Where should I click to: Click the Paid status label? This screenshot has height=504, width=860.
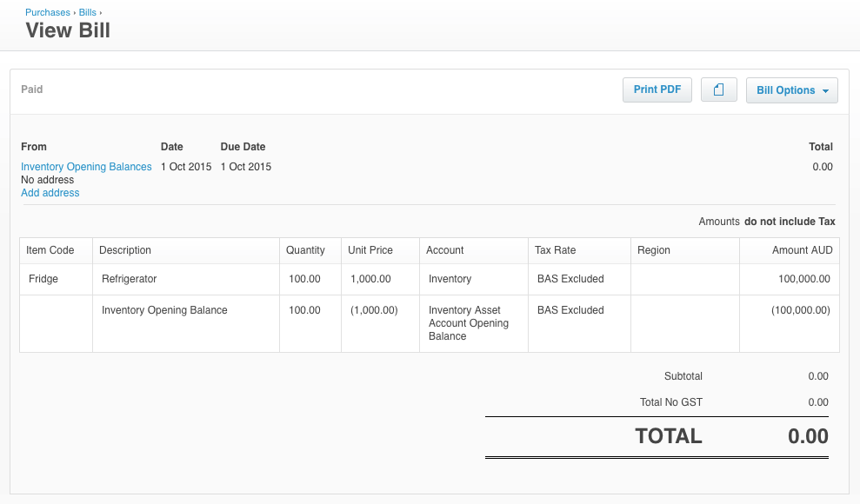[31, 90]
